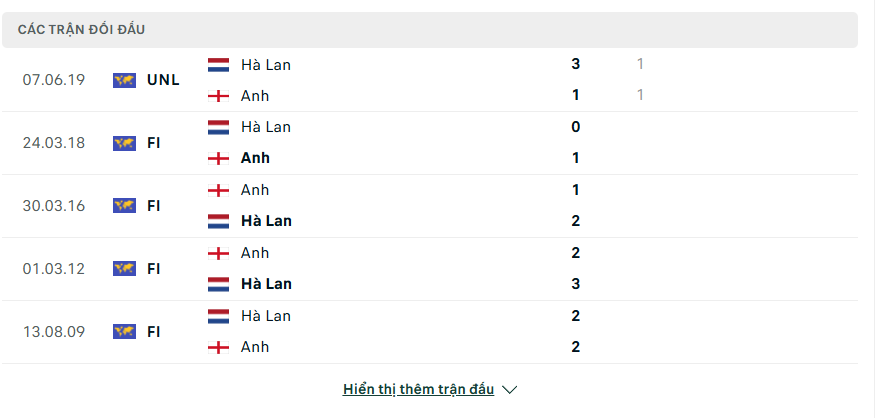Click the England flag in the 07.06.19 match
Screen dimensions: 875x418
click(x=218, y=96)
